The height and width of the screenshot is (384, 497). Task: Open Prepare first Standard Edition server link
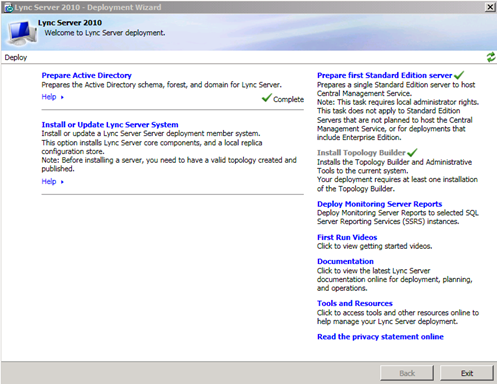384,75
